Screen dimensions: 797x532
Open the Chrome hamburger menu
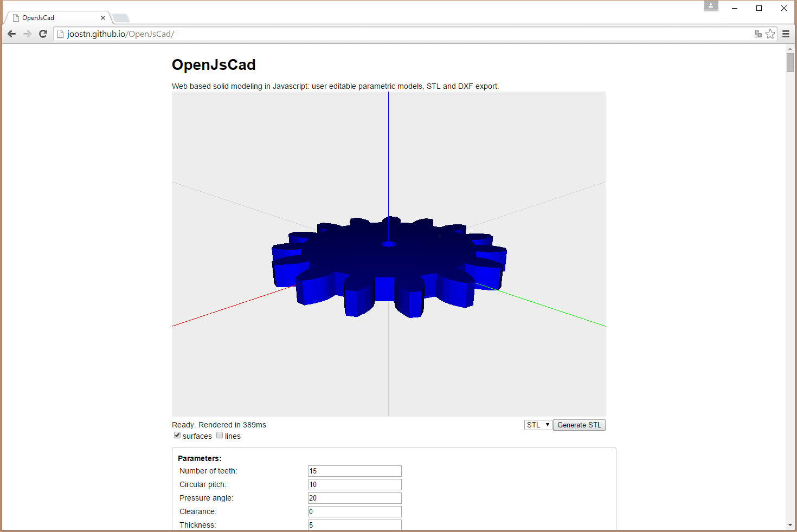pos(786,34)
